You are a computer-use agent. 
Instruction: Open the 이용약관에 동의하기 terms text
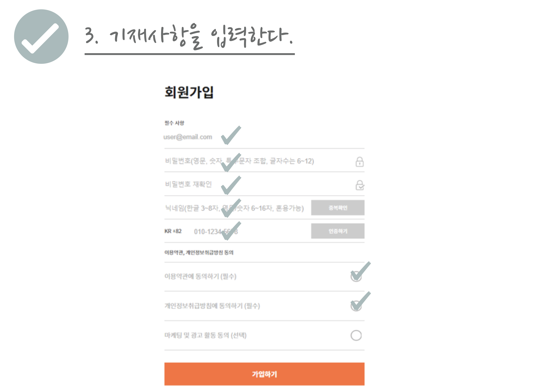(x=200, y=276)
